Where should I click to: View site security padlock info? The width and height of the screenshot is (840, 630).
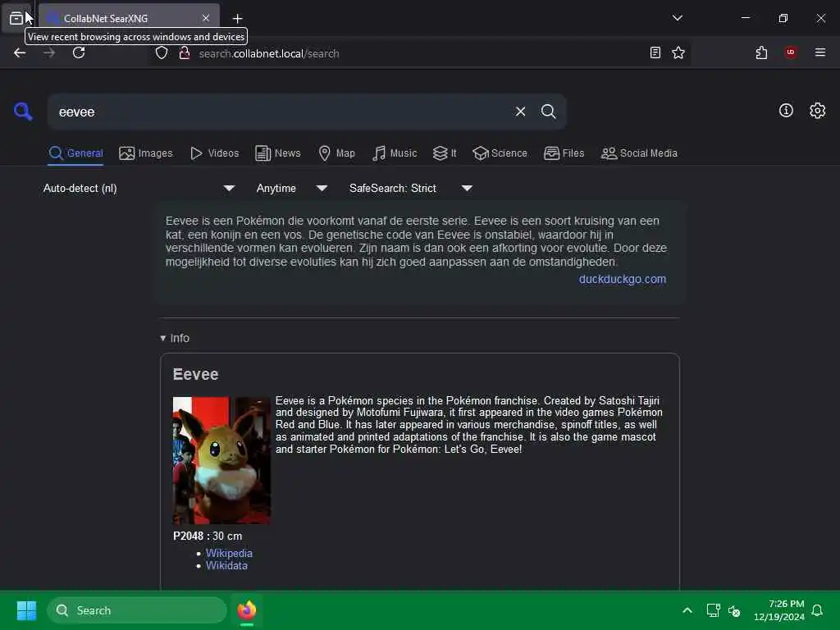185,53
